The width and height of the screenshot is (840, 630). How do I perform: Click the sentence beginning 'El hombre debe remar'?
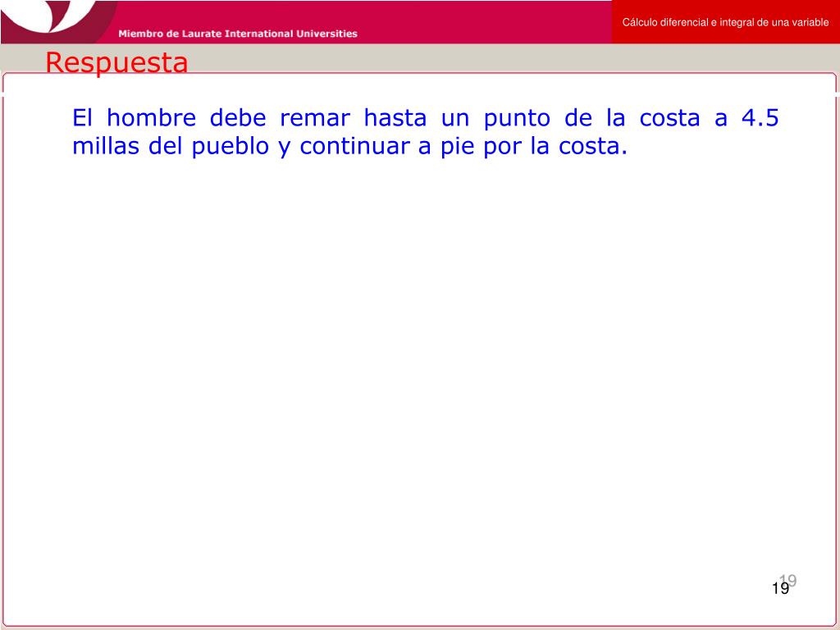(425, 132)
